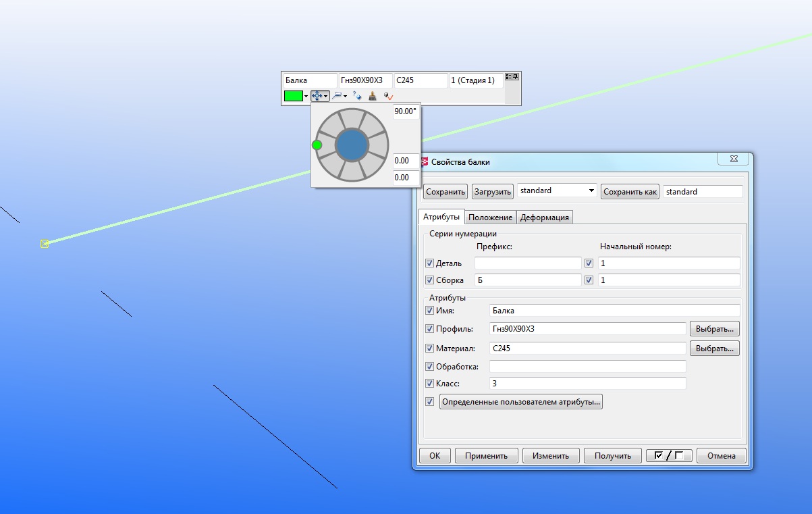Pin the mini toolbar with pushpin icon
Viewport: 812px width, 514px height.
click(x=516, y=77)
